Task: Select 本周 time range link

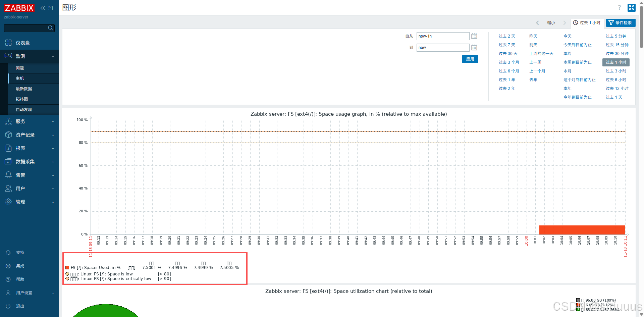Action: coord(567,54)
